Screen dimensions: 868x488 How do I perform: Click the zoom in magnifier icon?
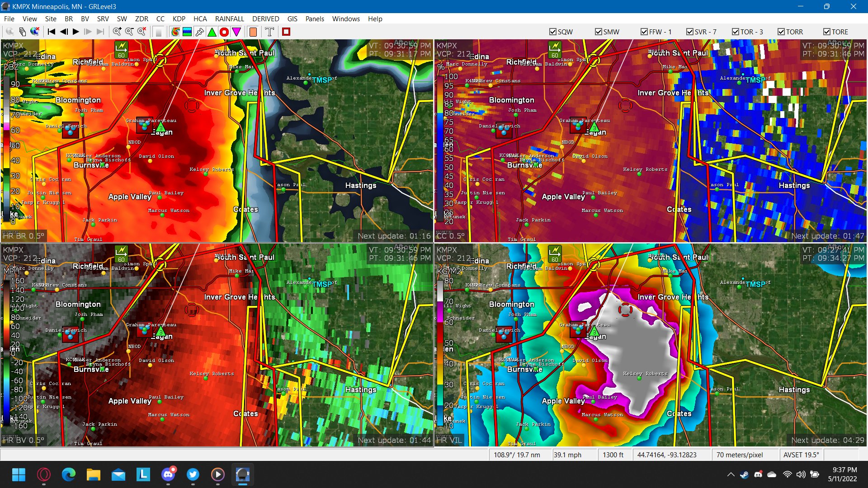(x=117, y=32)
